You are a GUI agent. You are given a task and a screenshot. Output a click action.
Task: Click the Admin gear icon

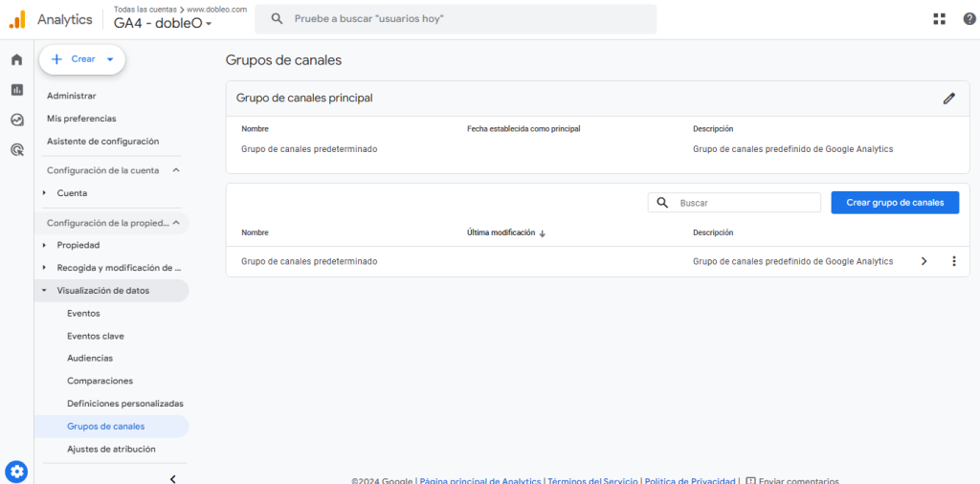[x=16, y=472]
